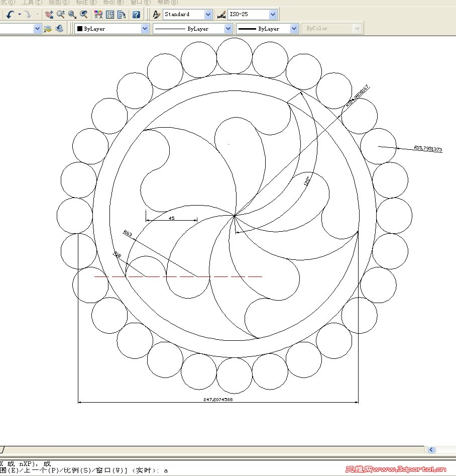Viewport: 456px width, 476px height.
Task: Open the 工具(T) menu
Action: [x=32, y=3]
